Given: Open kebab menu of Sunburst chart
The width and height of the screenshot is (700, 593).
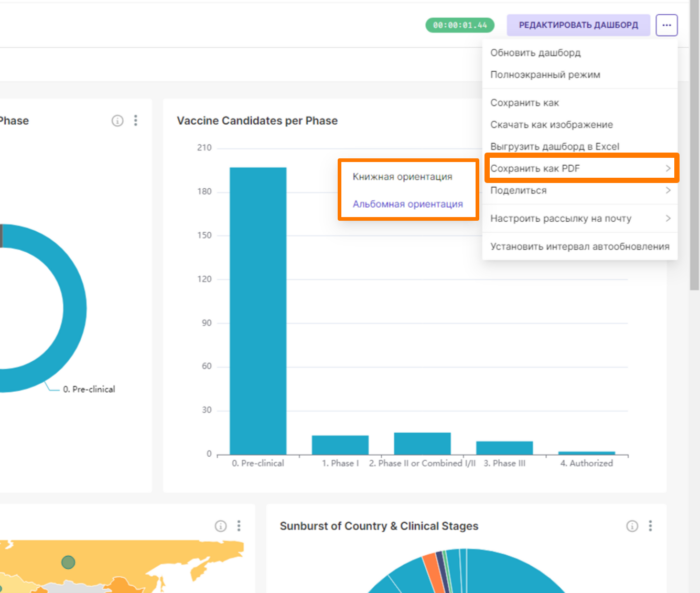Looking at the screenshot, I should pos(650,526).
